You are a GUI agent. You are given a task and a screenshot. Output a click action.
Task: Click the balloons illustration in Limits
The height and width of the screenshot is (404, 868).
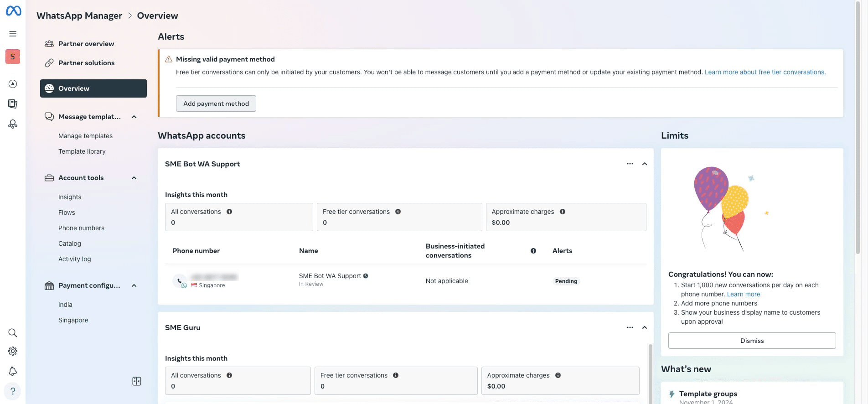pyautogui.click(x=730, y=209)
